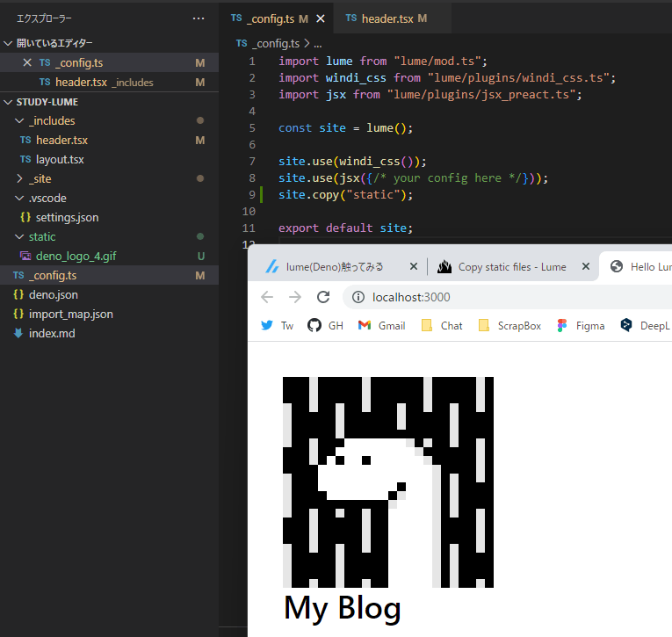The width and height of the screenshot is (672, 637).
Task: Select header.tsx entry in open editors
Action: coord(109,82)
